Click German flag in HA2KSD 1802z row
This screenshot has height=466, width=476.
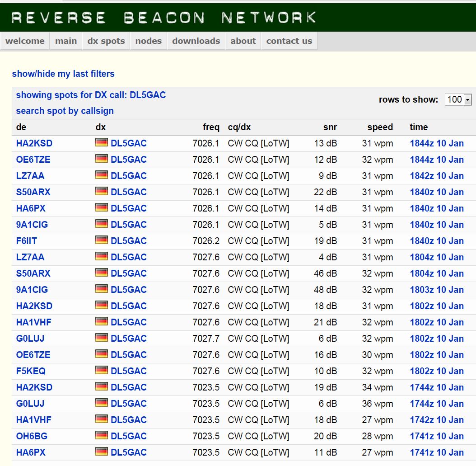(x=102, y=305)
